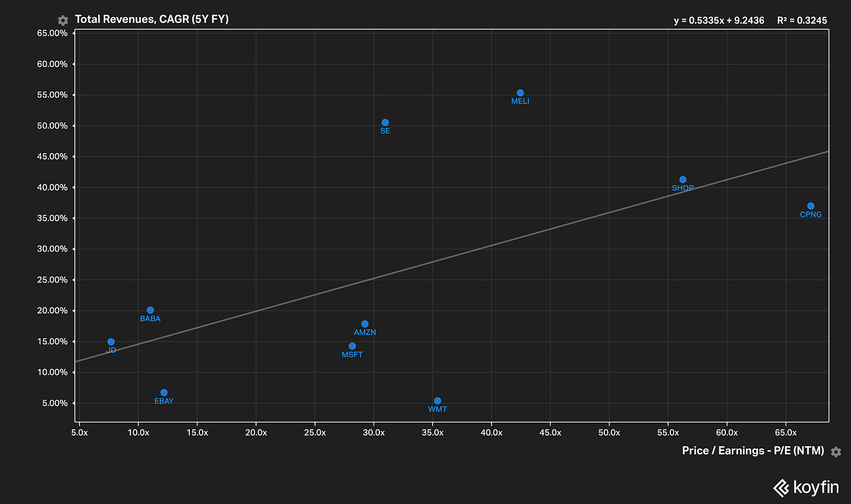Click the 30.0x x-axis label
851x504 pixels.
(374, 433)
